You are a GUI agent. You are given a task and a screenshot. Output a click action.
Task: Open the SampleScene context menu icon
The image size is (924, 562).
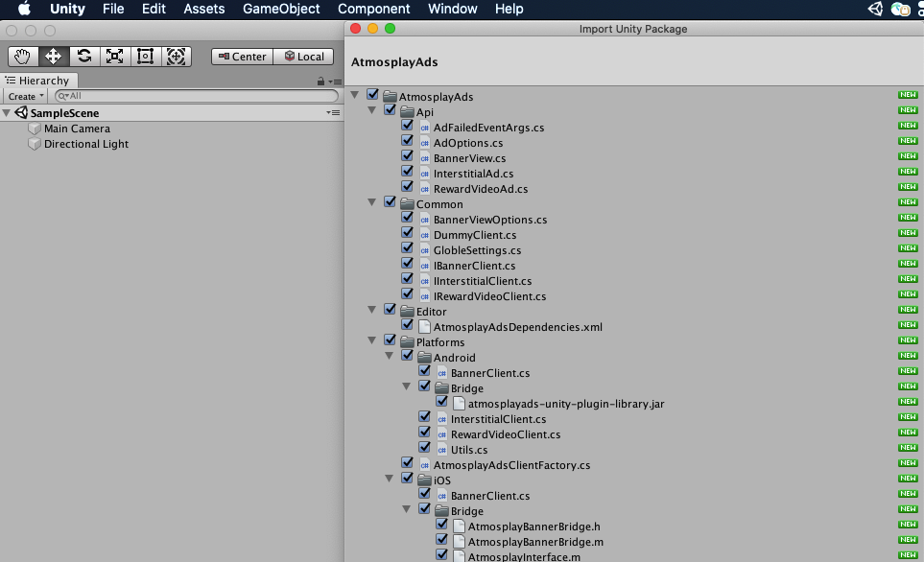[x=334, y=112]
